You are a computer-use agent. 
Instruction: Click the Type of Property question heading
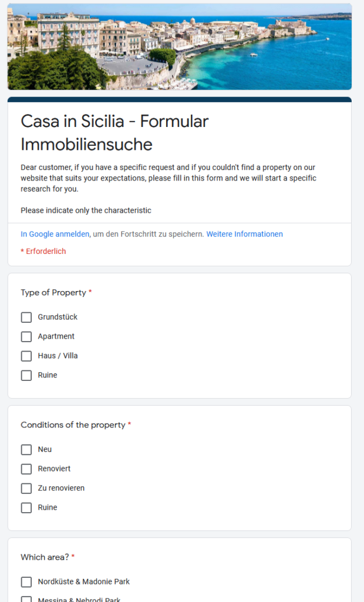coord(53,293)
